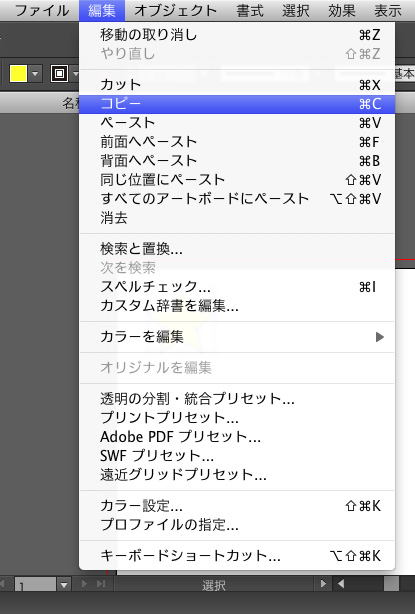The height and width of the screenshot is (614, 415).
Task: Choose 移動の取り消し to undo move
Action: (x=237, y=35)
